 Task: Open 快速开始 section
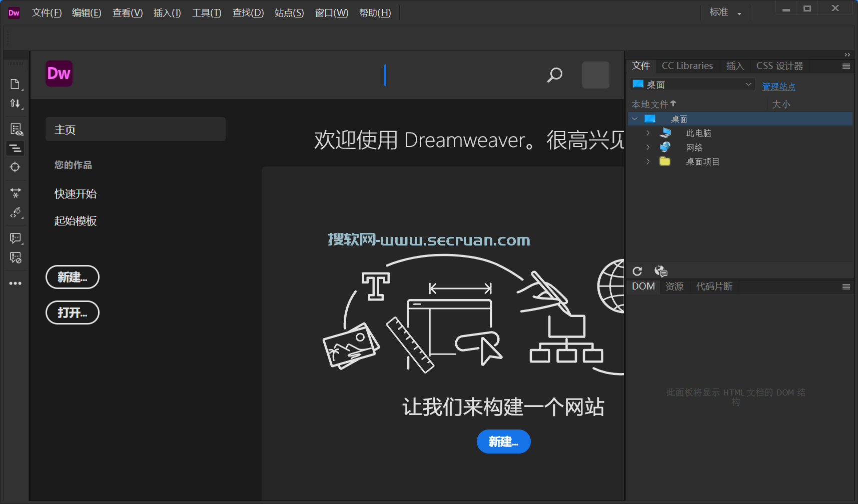click(x=76, y=194)
